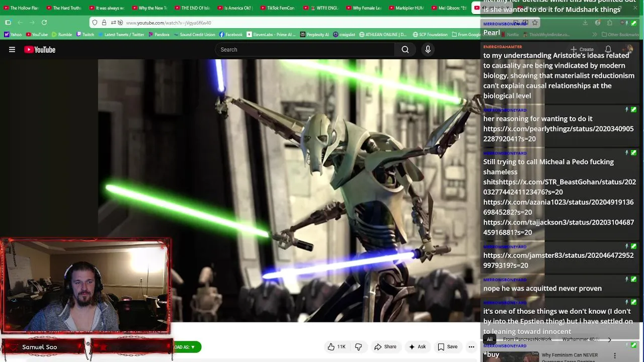This screenshot has height=362, width=644.
Task: Dislike the video with thumbs down
Action: pos(359,347)
